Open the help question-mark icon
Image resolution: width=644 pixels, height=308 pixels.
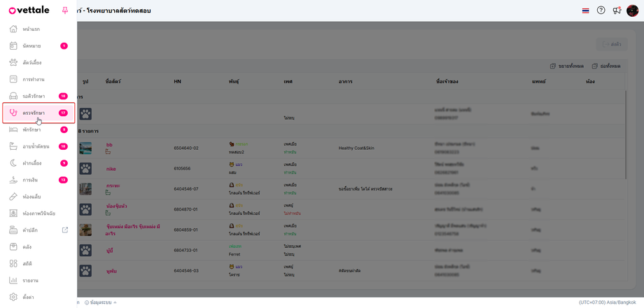(x=601, y=10)
